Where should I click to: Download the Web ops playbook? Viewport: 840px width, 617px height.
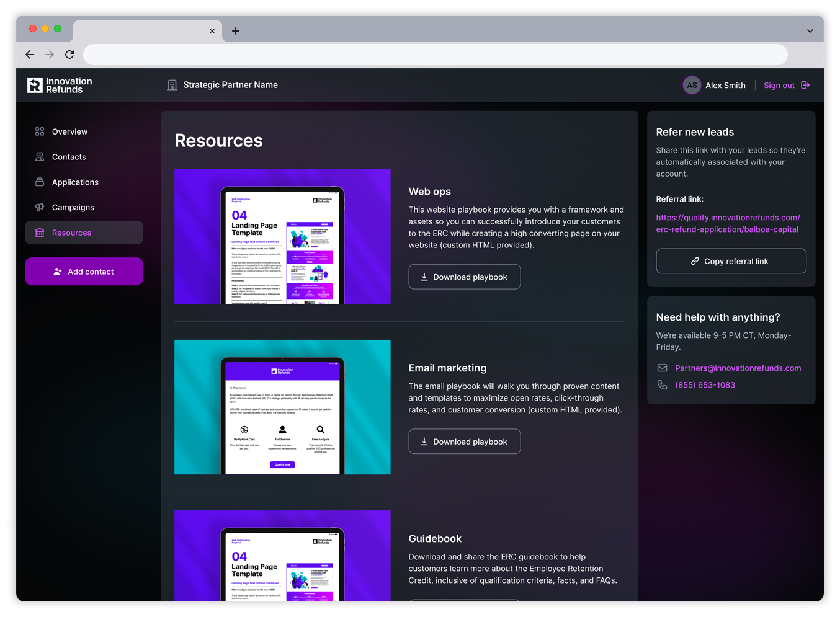point(464,277)
